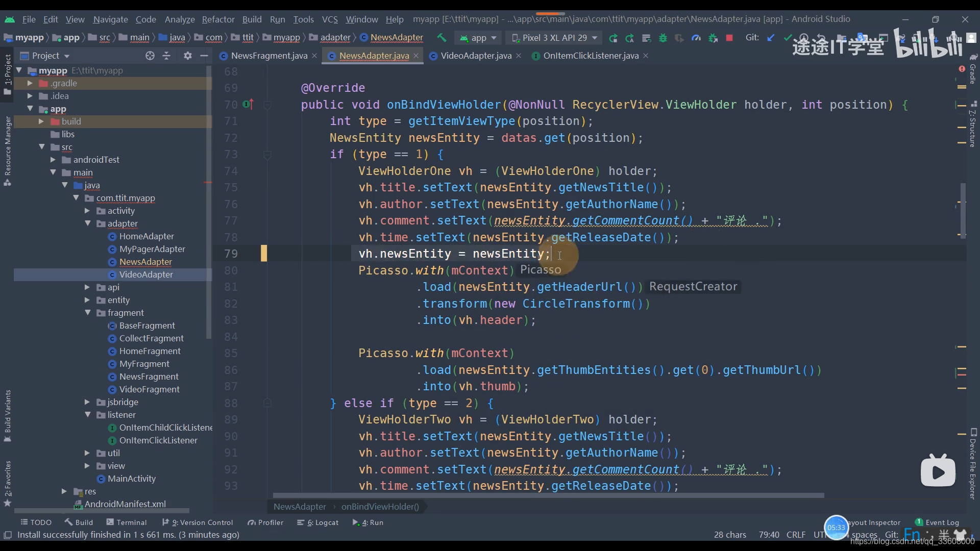This screenshot has width=980, height=551.
Task: Click the override gutter icon on line 70
Action: [248, 104]
